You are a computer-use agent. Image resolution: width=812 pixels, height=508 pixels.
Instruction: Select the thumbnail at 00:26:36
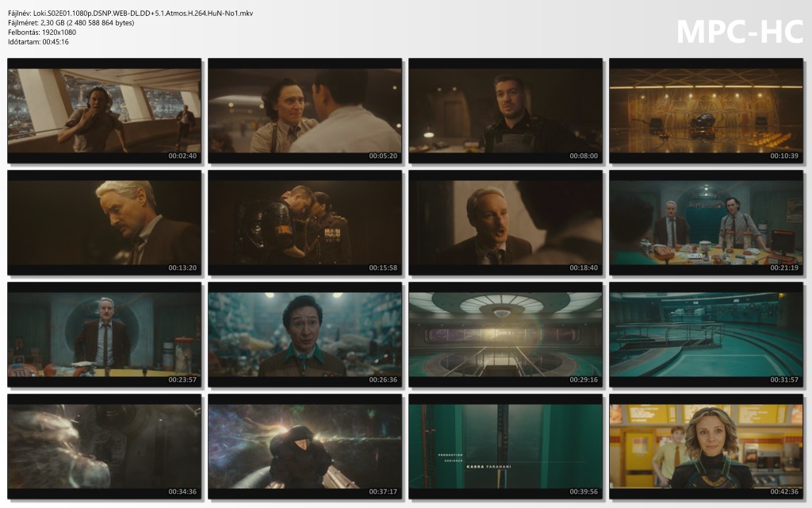305,334
